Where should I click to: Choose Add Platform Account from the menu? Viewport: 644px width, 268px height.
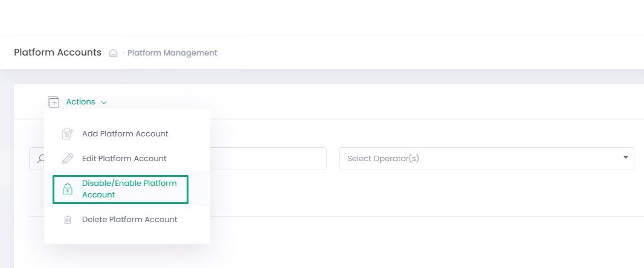pyautogui.click(x=125, y=134)
